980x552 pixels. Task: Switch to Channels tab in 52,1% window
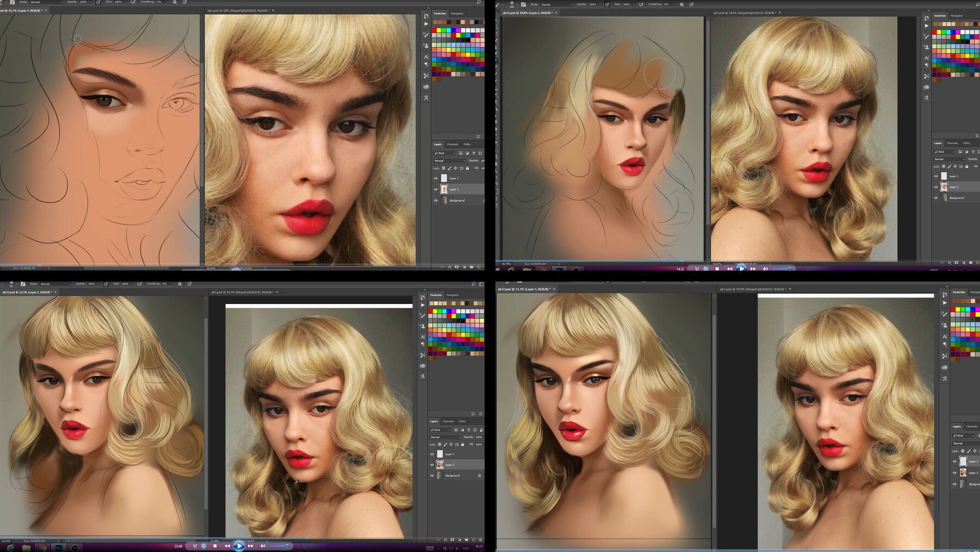[x=452, y=144]
